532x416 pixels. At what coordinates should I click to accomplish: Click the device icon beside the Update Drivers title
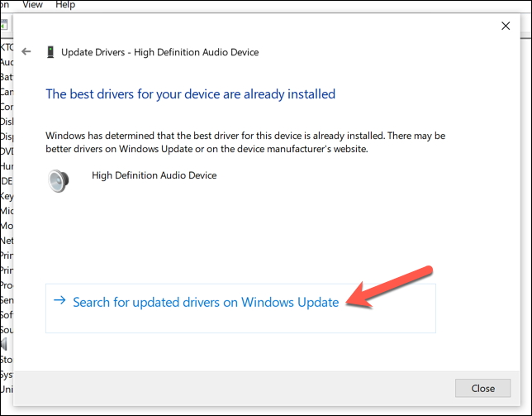50,52
